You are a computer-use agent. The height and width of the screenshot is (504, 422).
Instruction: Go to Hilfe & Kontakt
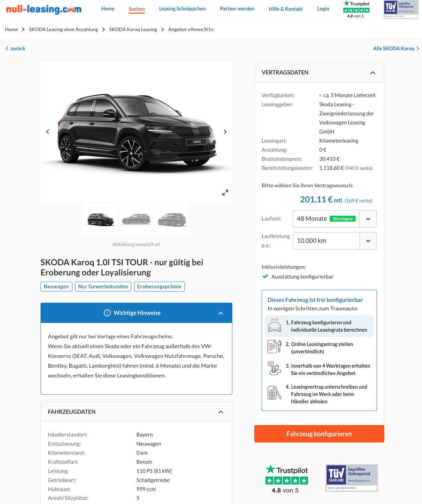pyautogui.click(x=286, y=9)
